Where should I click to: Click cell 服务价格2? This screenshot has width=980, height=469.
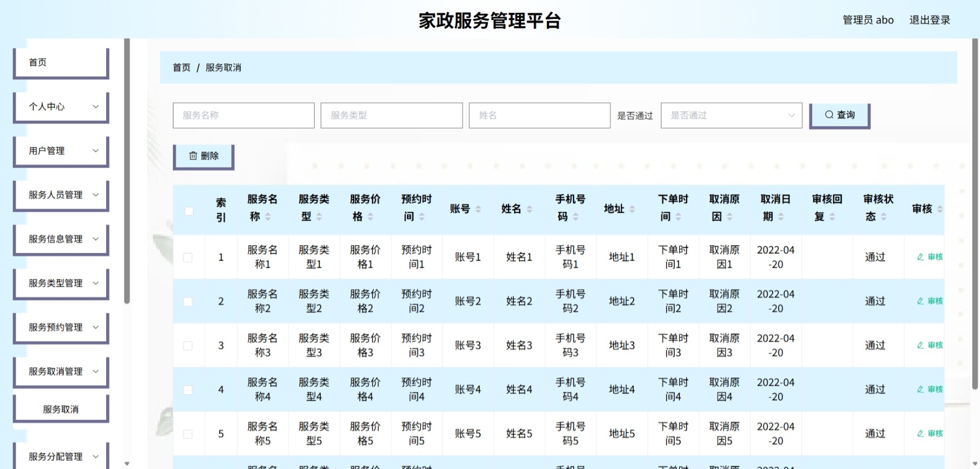click(x=365, y=301)
